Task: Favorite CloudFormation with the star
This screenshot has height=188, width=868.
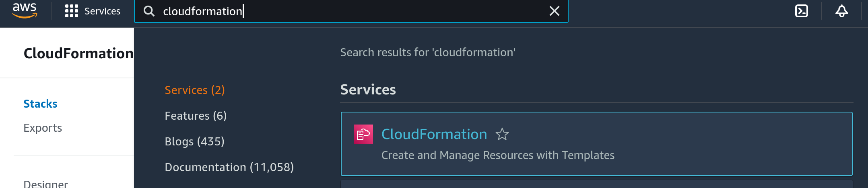Action: point(502,134)
